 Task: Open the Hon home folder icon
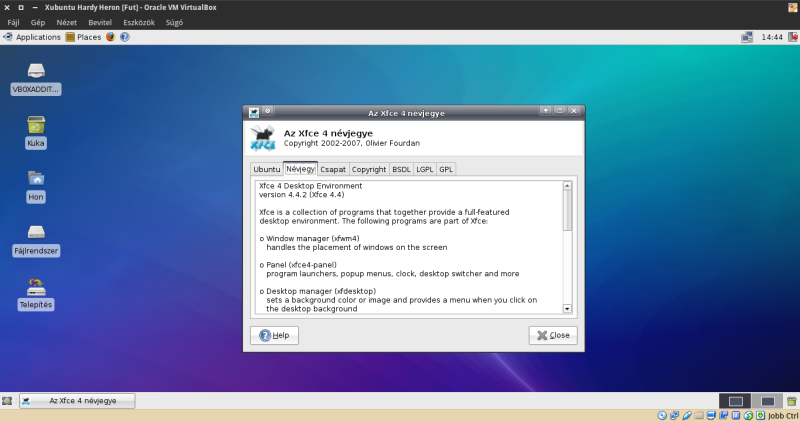[36, 186]
